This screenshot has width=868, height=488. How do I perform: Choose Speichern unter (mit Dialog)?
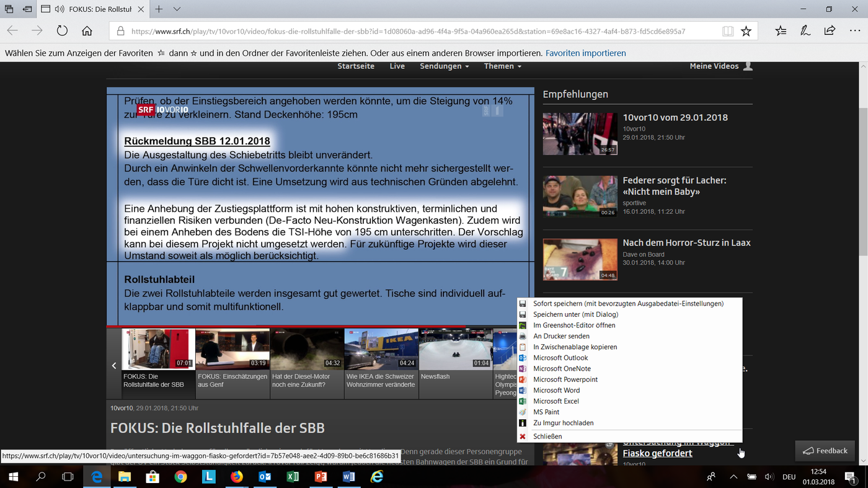point(629,314)
